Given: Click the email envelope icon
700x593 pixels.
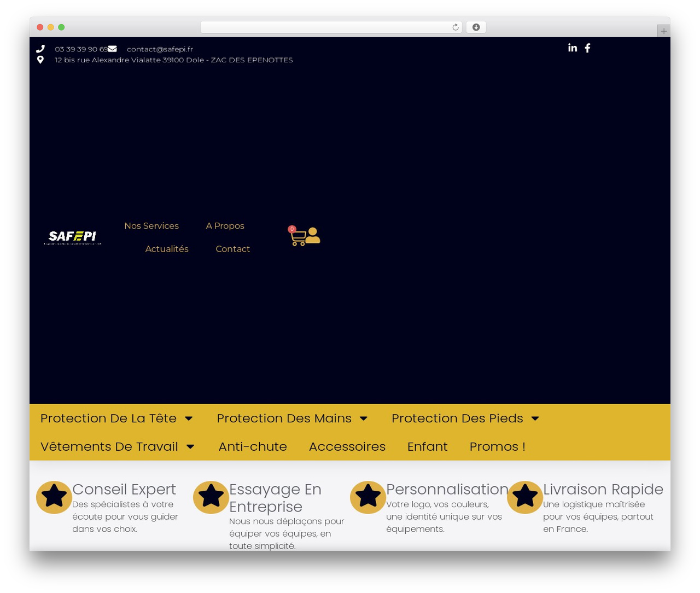Looking at the screenshot, I should click(112, 49).
